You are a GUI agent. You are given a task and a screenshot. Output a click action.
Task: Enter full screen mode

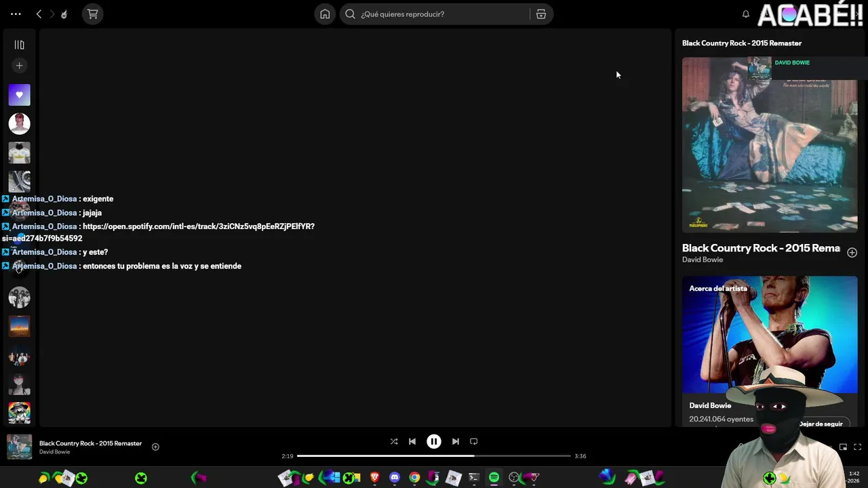click(857, 447)
